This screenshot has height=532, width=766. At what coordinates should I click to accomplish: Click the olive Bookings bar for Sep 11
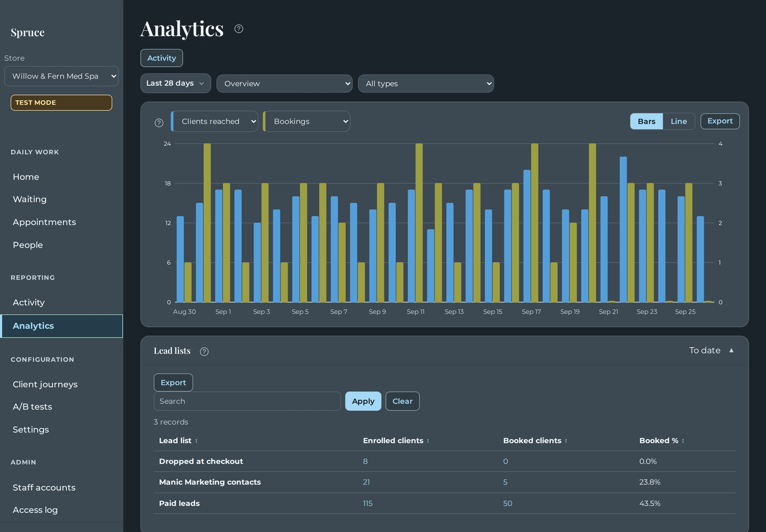pos(419,223)
